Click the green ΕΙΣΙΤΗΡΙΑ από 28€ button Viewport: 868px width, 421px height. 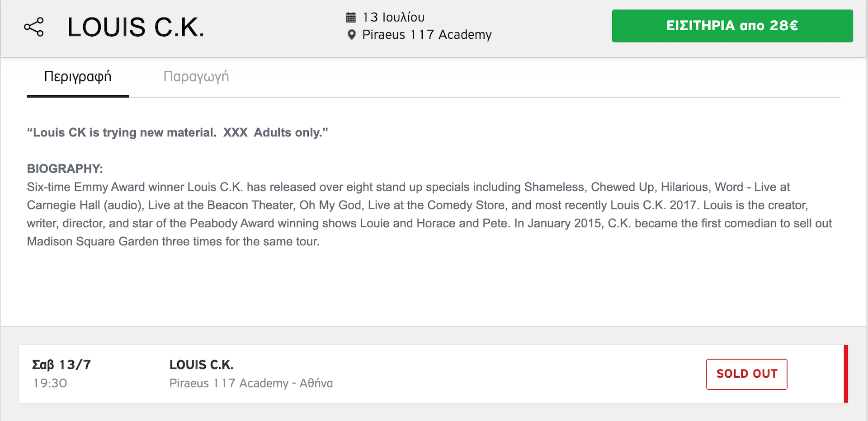point(732,26)
